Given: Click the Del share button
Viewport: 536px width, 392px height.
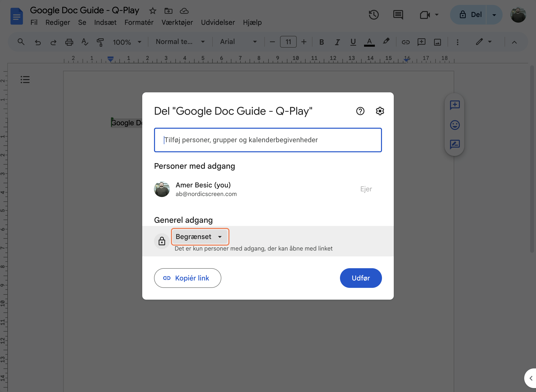Looking at the screenshot, I should click(468, 15).
